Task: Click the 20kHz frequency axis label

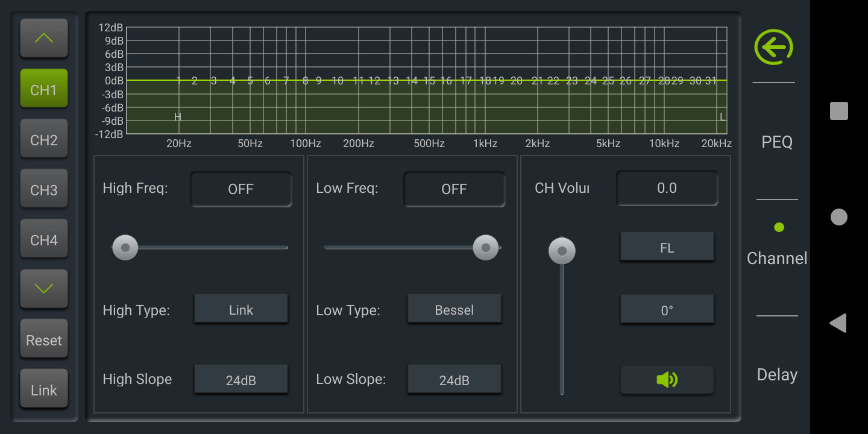Action: click(717, 143)
